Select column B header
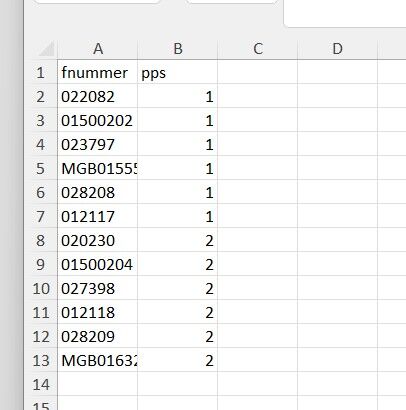Screen dimensions: 406x410 coord(178,49)
